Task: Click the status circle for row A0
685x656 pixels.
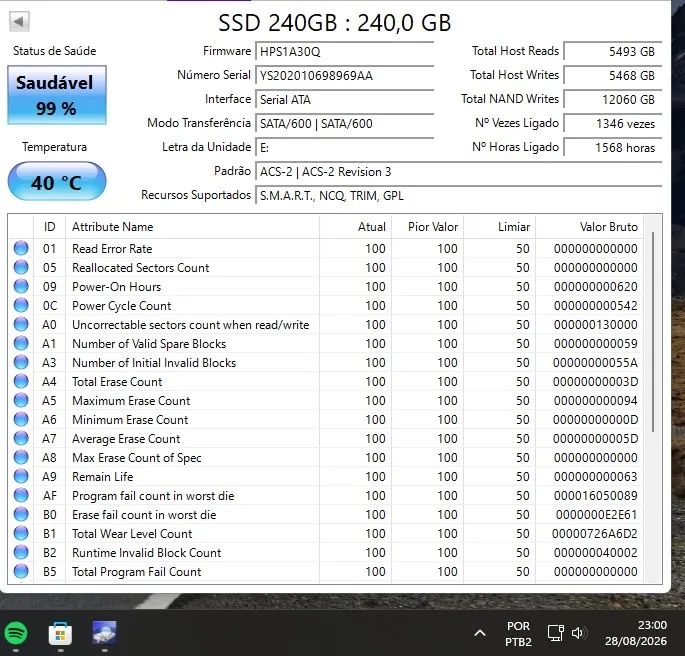Action: pos(21,324)
